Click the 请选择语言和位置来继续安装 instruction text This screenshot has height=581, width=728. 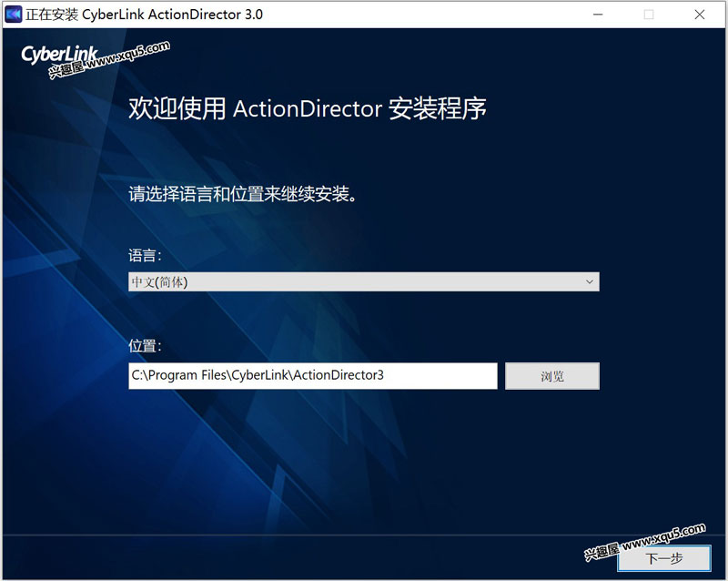[242, 194]
